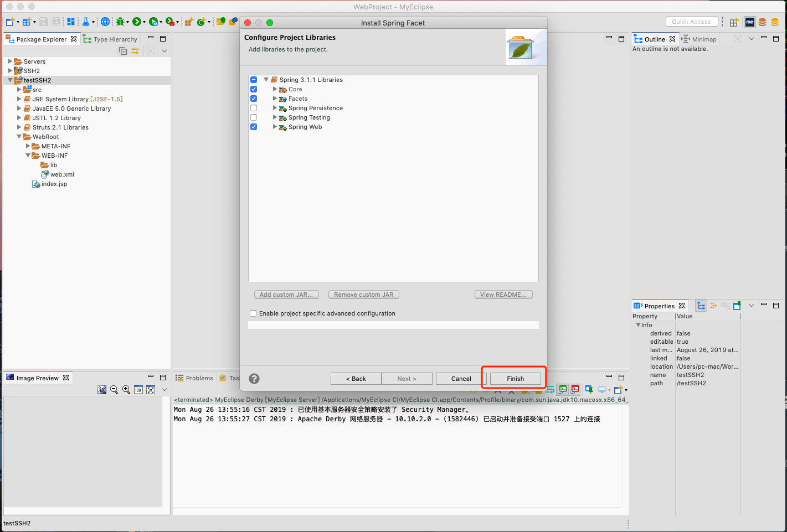Click zoom out in Image Preview
The image size is (787, 532).
pyautogui.click(x=114, y=390)
